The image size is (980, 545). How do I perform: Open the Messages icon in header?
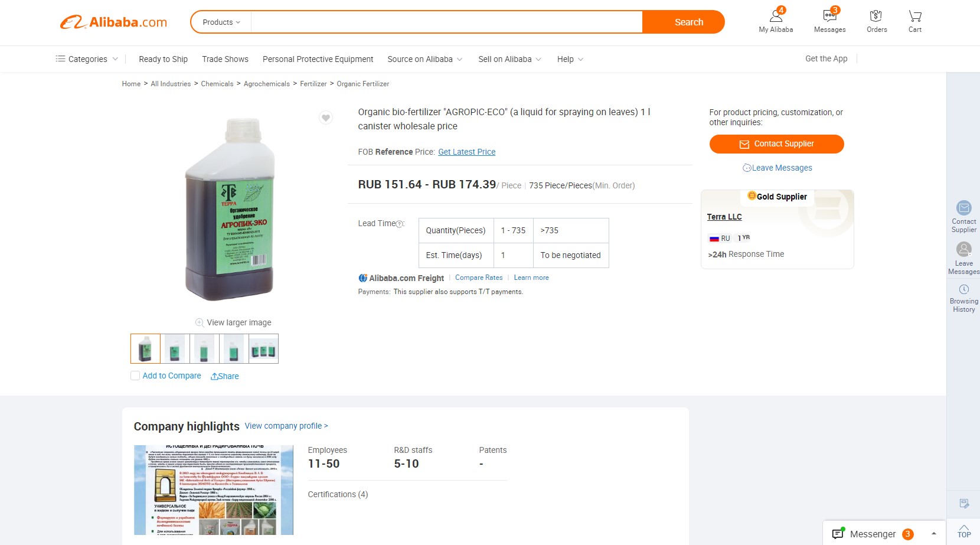coord(829,17)
